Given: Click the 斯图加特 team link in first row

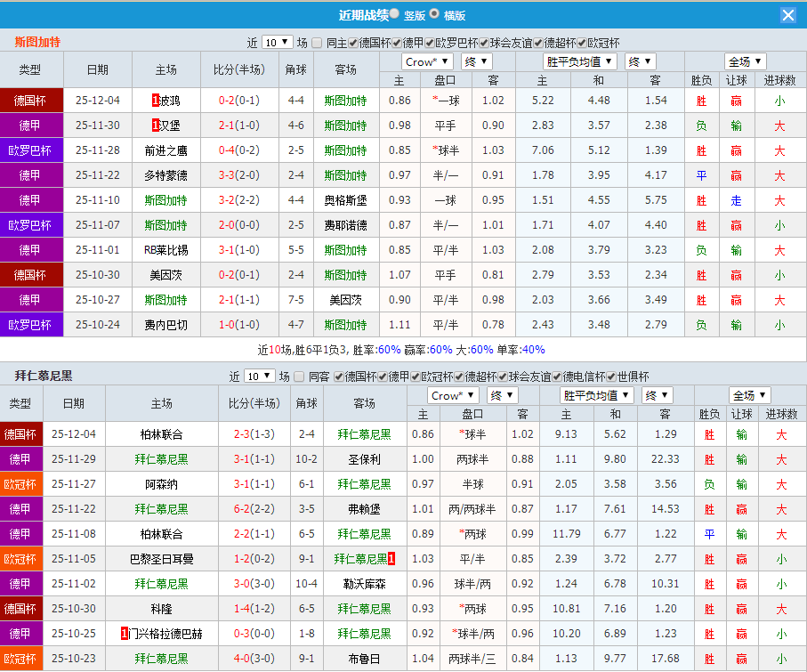Looking at the screenshot, I should 345,101.
